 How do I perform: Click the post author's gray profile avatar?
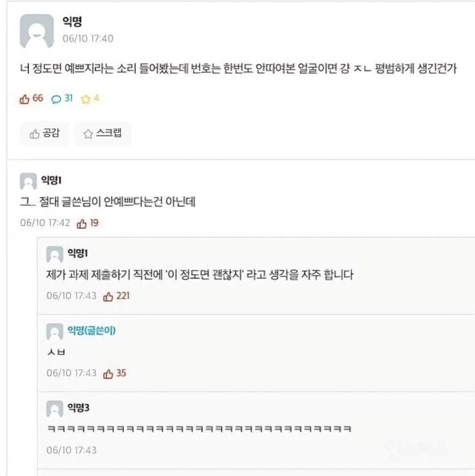point(36,31)
